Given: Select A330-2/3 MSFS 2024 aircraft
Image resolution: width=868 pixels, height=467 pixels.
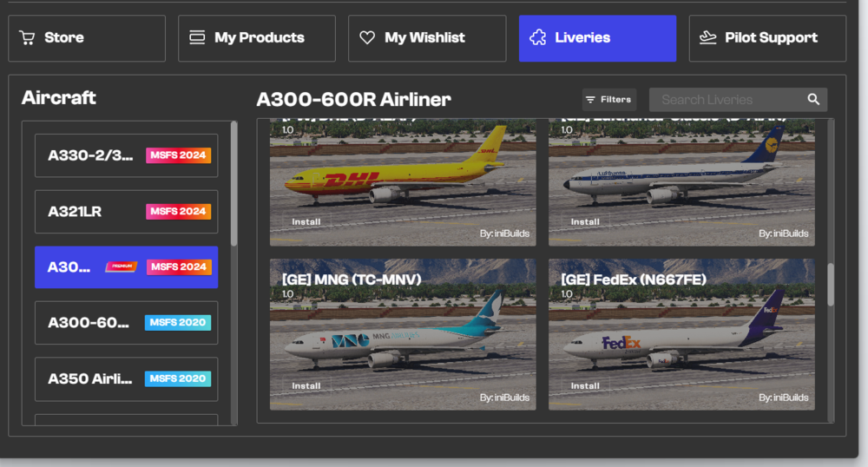Looking at the screenshot, I should pos(126,156).
